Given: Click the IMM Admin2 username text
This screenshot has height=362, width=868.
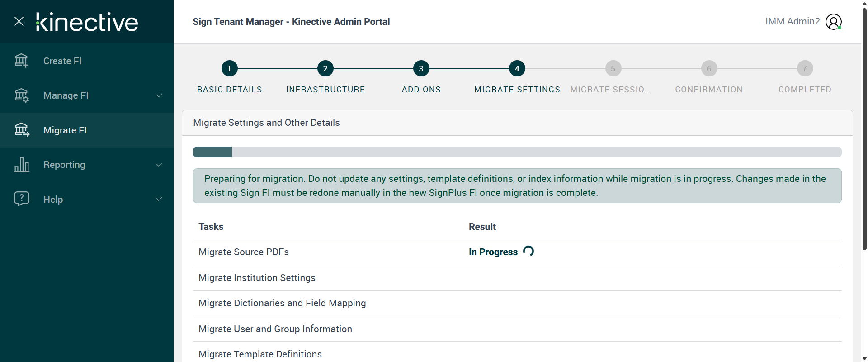Looking at the screenshot, I should click(792, 21).
